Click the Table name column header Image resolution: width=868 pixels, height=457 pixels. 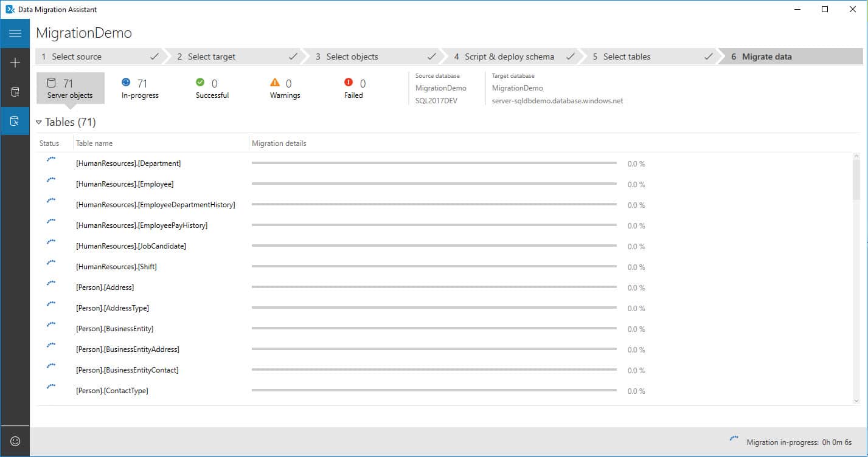[x=94, y=143]
